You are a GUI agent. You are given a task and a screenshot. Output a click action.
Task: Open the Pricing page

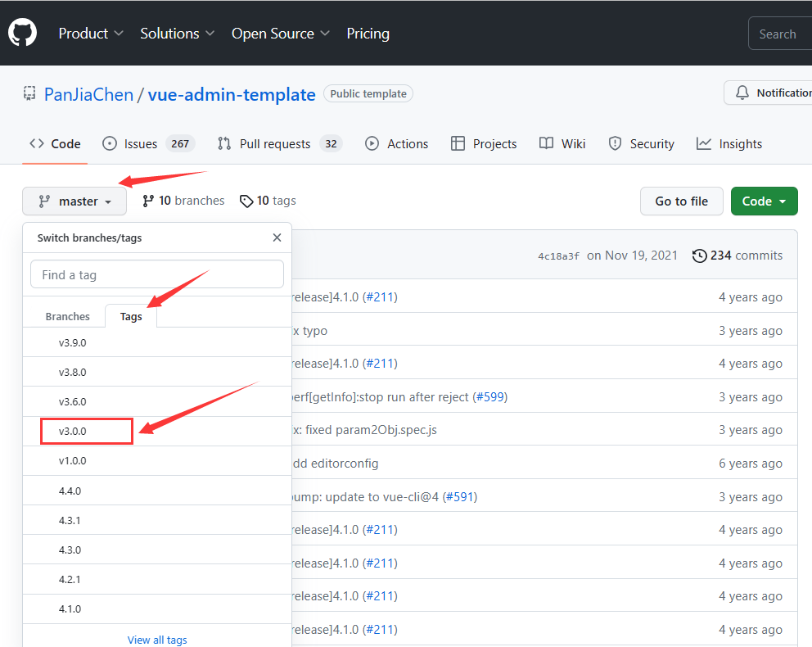[x=368, y=33]
